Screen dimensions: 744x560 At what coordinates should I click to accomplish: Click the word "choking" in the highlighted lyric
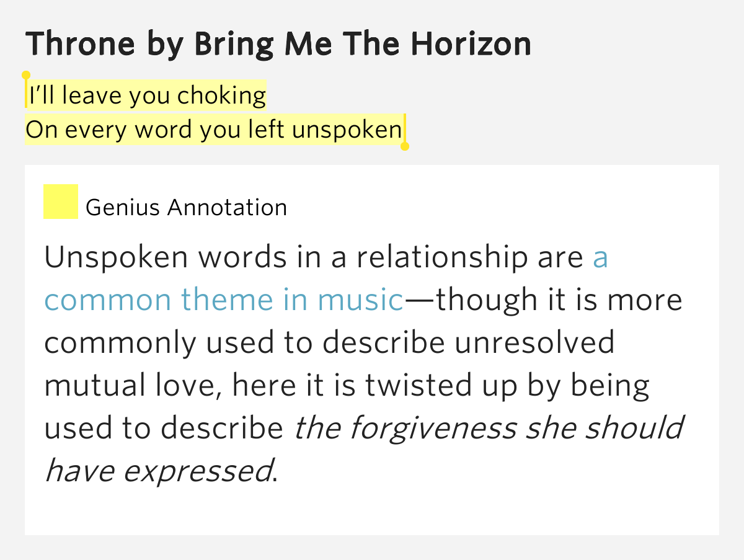[221, 96]
